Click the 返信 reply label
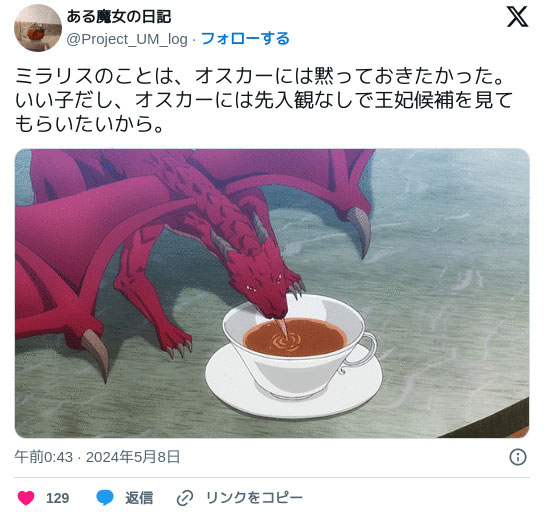Image resolution: width=544 pixels, height=512 pixels. [139, 498]
